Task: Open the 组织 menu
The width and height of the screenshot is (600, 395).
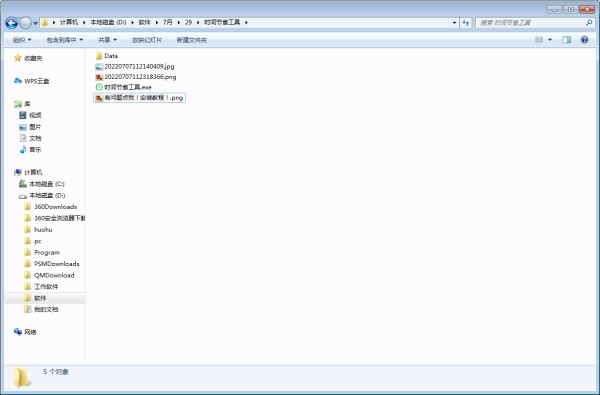Action: pyautogui.click(x=22, y=40)
